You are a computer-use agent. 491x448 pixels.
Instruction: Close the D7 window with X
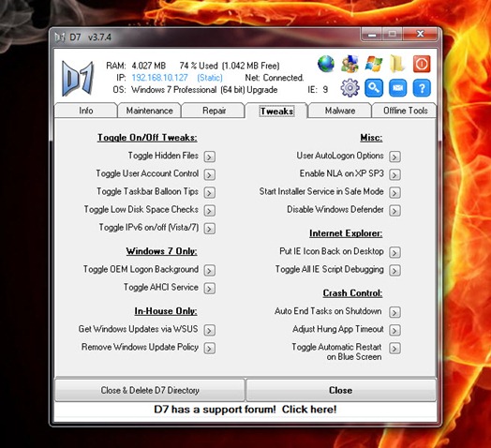[x=420, y=34]
